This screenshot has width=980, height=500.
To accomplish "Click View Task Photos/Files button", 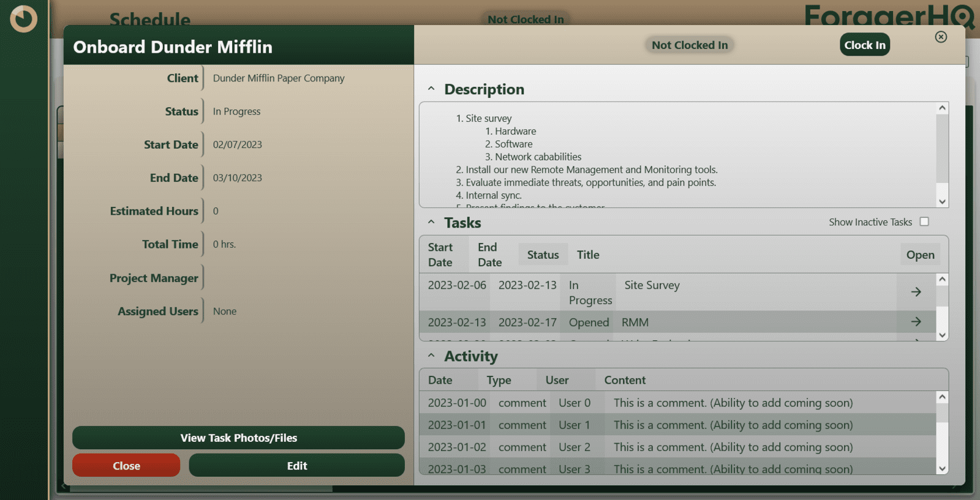I will [x=238, y=438].
